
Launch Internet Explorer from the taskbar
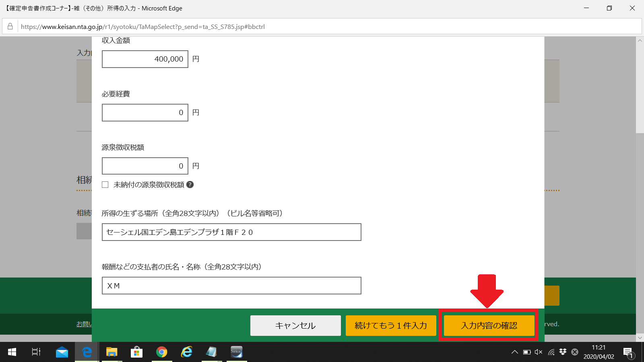(x=186, y=352)
